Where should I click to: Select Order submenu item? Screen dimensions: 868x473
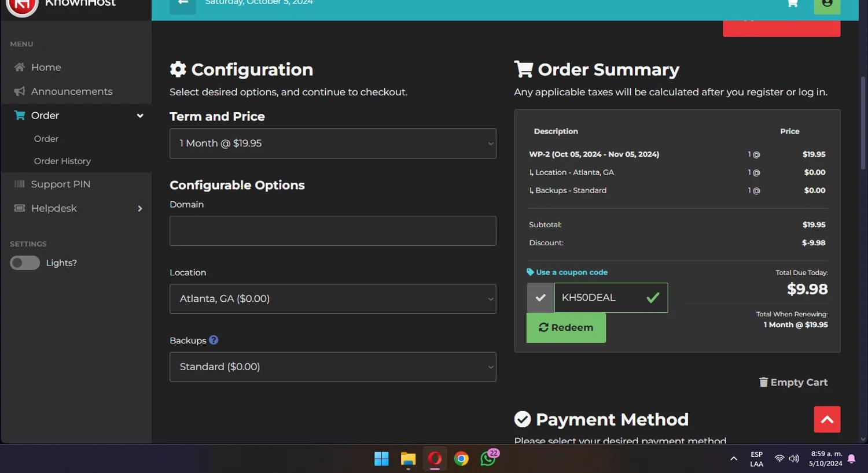tap(46, 139)
